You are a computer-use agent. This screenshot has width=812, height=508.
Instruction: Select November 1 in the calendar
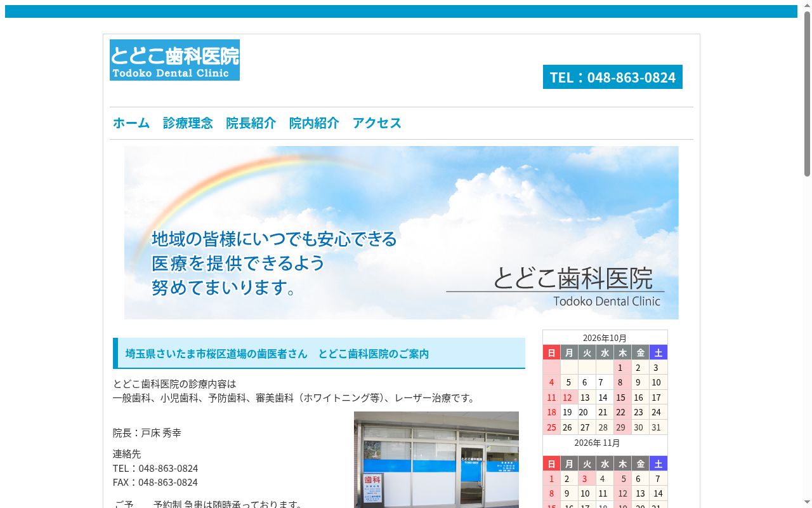point(551,479)
